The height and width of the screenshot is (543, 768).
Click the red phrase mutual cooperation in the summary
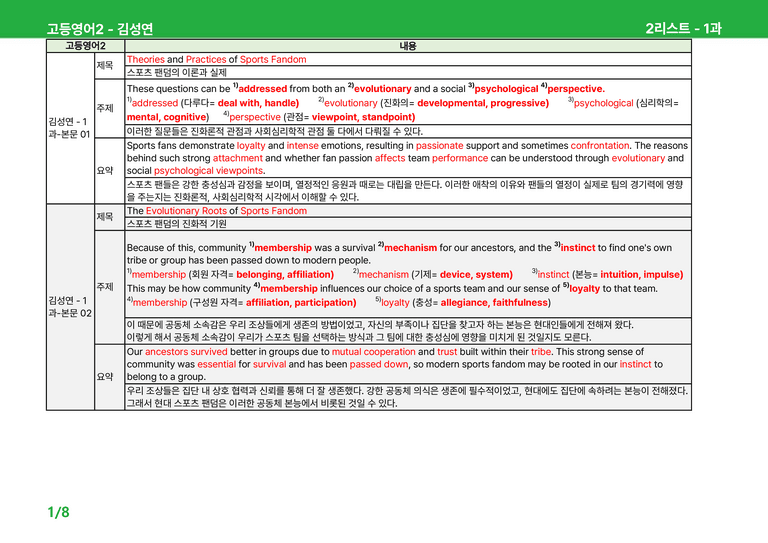pos(374,352)
